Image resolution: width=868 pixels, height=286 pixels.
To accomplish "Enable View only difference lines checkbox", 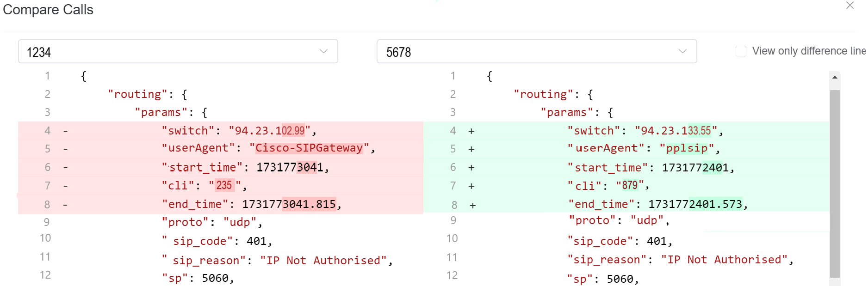I will pyautogui.click(x=741, y=51).
